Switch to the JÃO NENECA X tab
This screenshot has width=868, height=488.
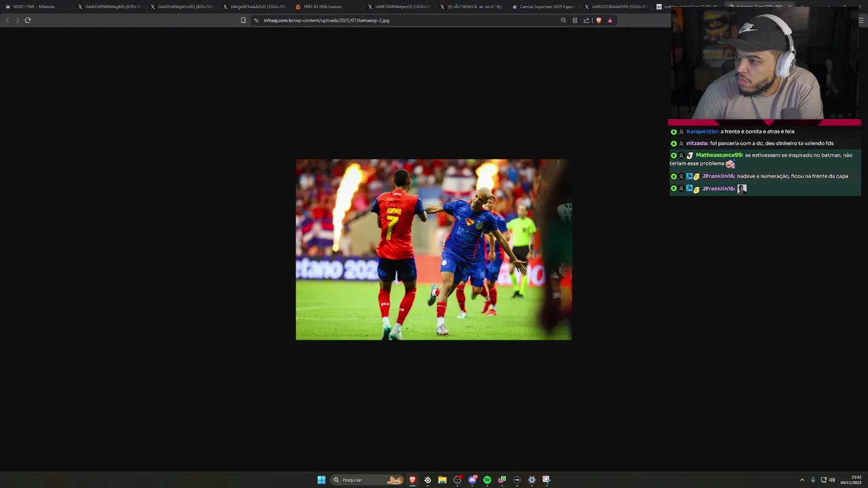click(471, 7)
